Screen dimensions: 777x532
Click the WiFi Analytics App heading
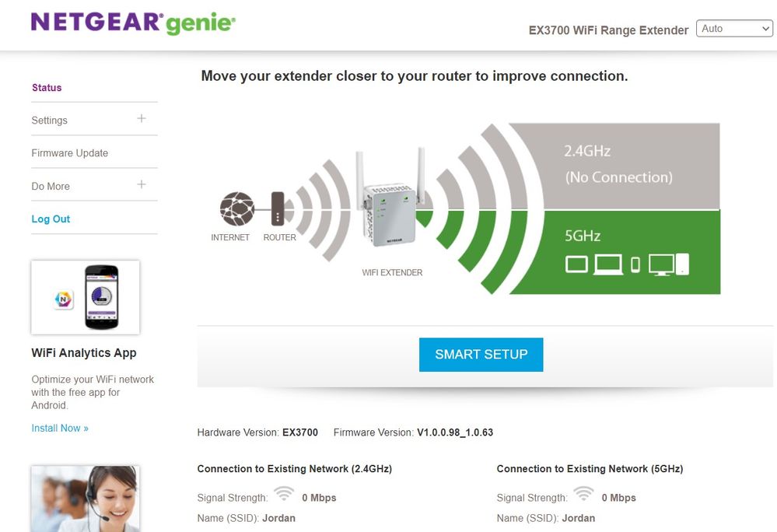pyautogui.click(x=84, y=352)
